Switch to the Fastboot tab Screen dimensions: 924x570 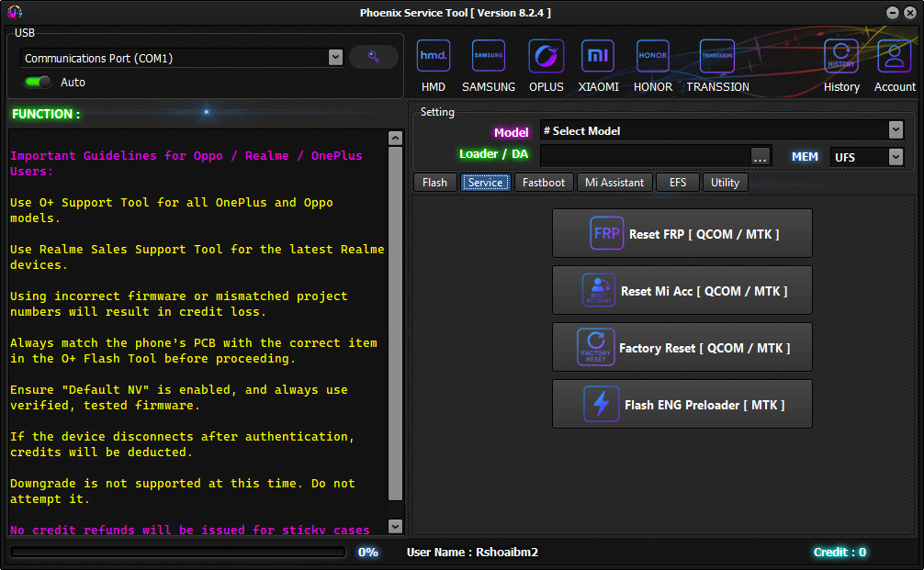click(544, 183)
